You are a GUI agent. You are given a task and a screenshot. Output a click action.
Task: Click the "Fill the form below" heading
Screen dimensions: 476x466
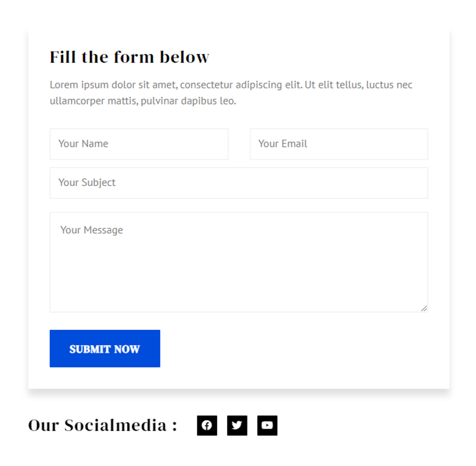129,57
